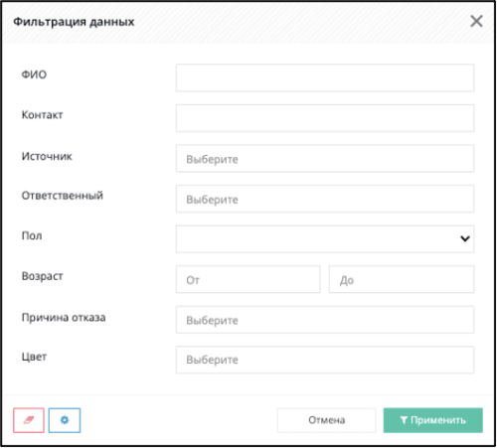Cancel with the Отмена button
This screenshot has height=448, width=497.
(326, 420)
